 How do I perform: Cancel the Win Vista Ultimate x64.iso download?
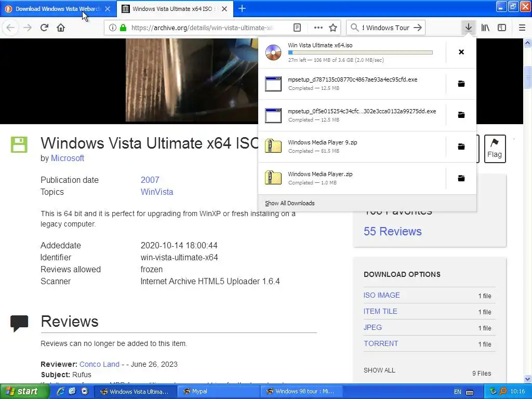tap(461, 52)
